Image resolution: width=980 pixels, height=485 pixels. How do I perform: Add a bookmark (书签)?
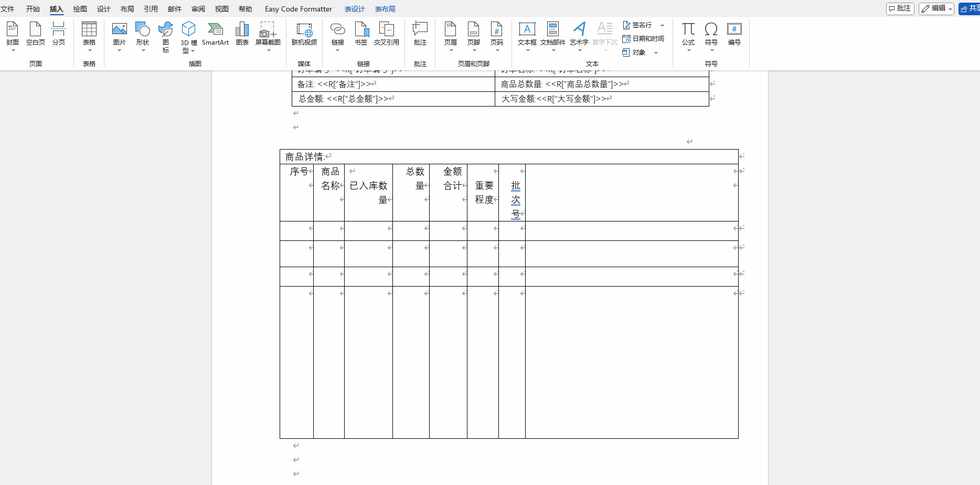point(361,34)
